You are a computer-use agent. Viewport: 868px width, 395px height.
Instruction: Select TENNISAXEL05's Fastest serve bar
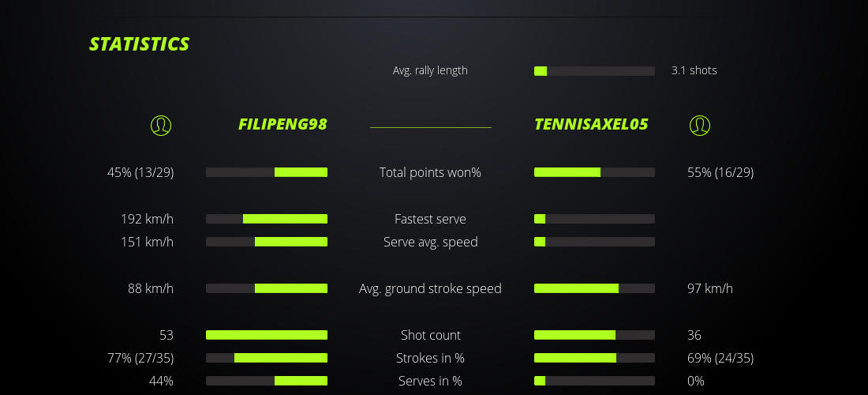(594, 219)
